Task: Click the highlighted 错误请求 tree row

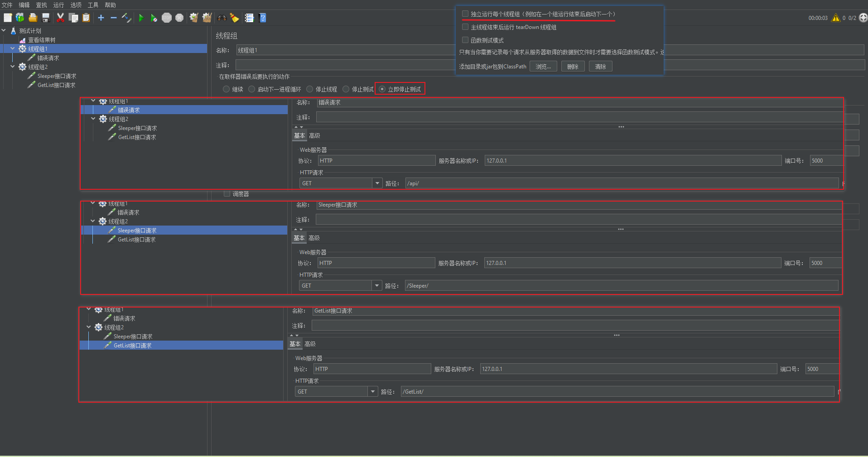Action: [184, 110]
